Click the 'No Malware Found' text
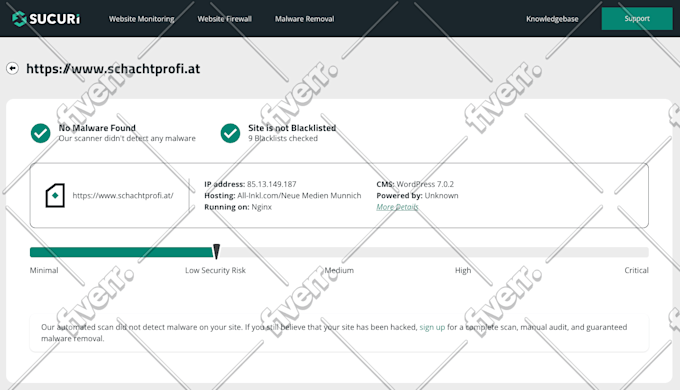Image resolution: width=680 pixels, height=390 pixels. click(97, 128)
